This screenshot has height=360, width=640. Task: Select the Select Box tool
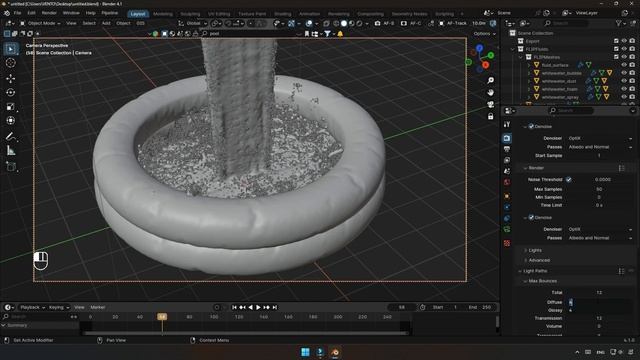pyautogui.click(x=11, y=49)
